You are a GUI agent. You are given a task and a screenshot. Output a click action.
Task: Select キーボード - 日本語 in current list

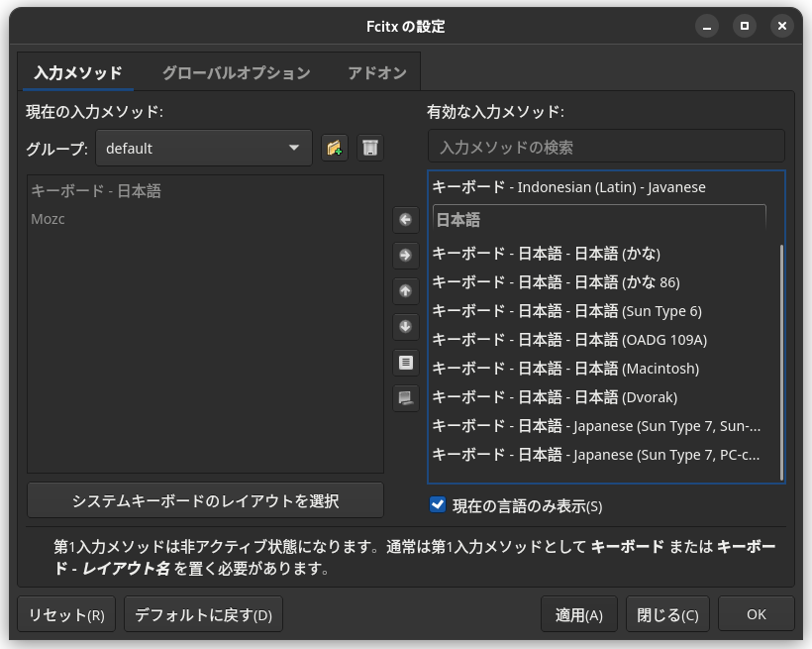pyautogui.click(x=206, y=191)
